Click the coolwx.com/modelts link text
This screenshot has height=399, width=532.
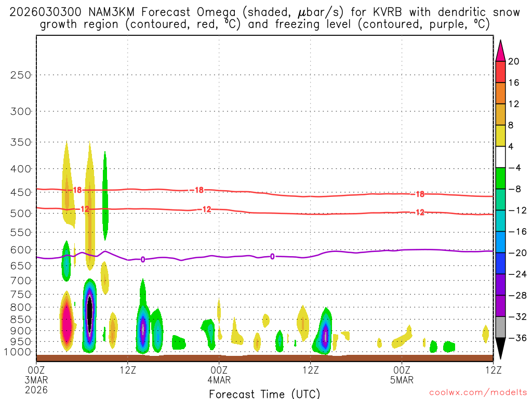(x=478, y=393)
